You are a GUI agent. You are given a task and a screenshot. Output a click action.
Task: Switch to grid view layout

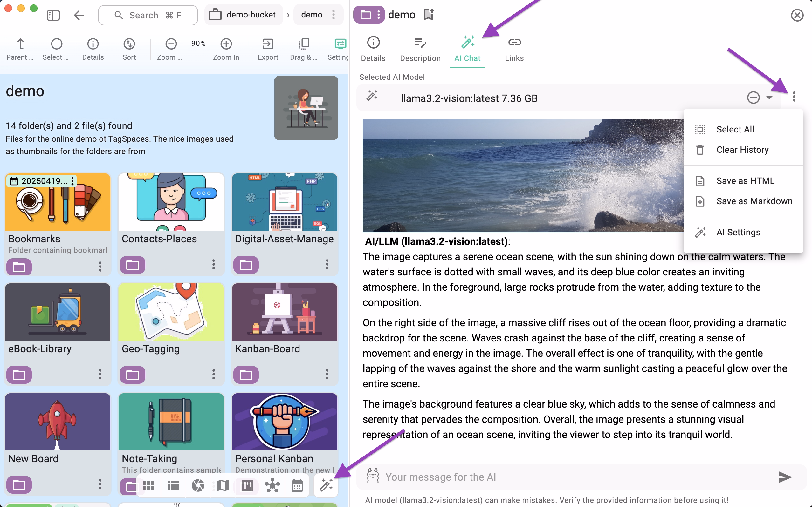pyautogui.click(x=149, y=485)
